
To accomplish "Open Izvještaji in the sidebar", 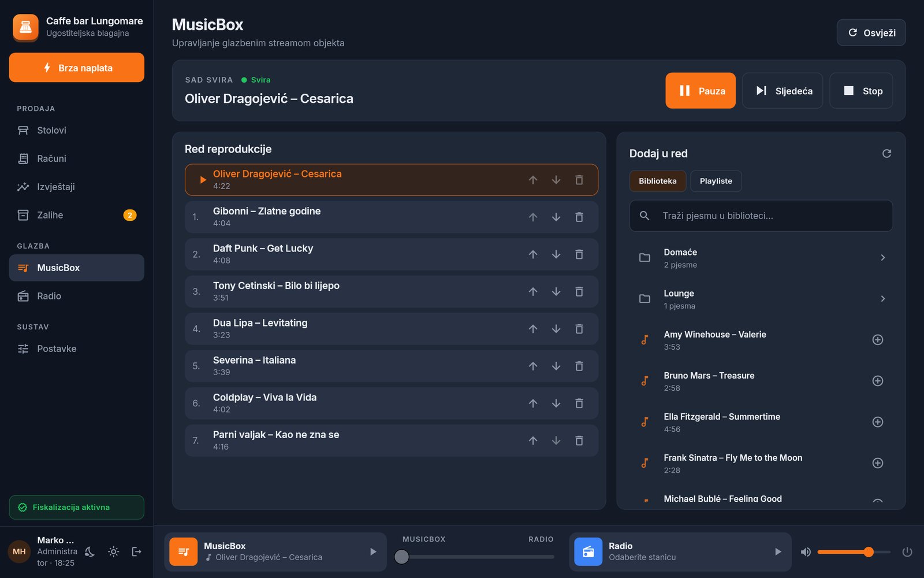I will 77,187.
